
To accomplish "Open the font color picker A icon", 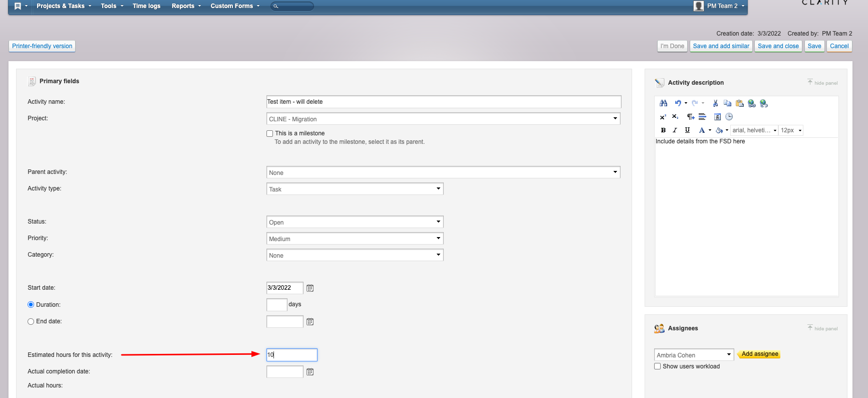I will (702, 130).
